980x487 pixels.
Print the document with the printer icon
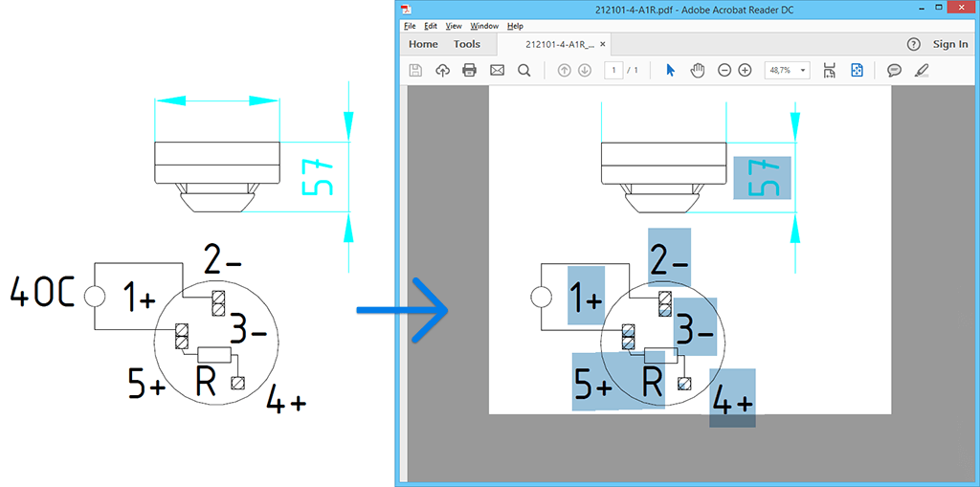(469, 70)
